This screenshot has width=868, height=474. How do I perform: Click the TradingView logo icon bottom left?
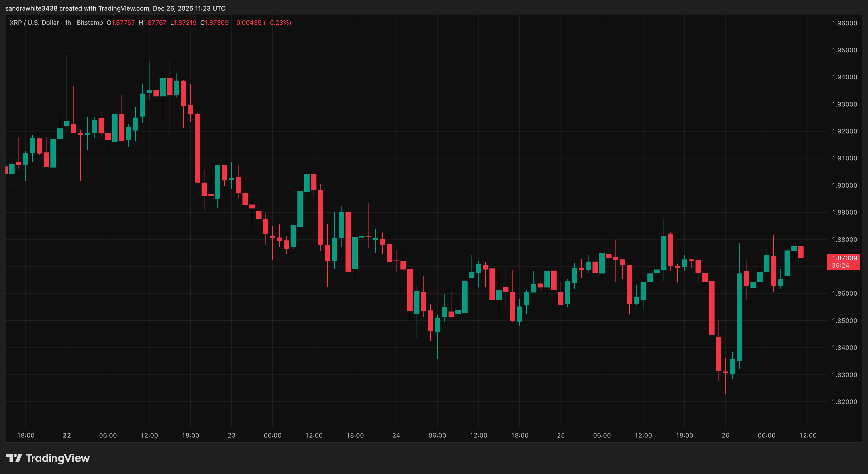[x=14, y=458]
